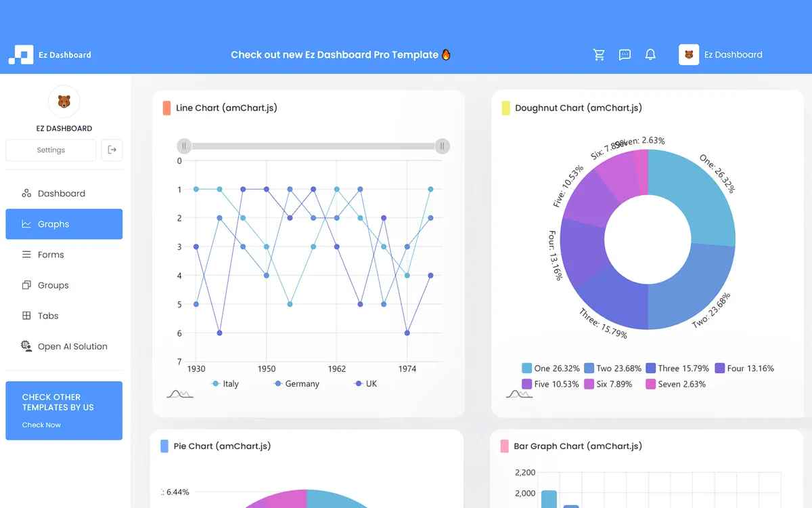Toggle the Germany series in legend
Viewport: 812px width, 508px height.
coord(296,383)
